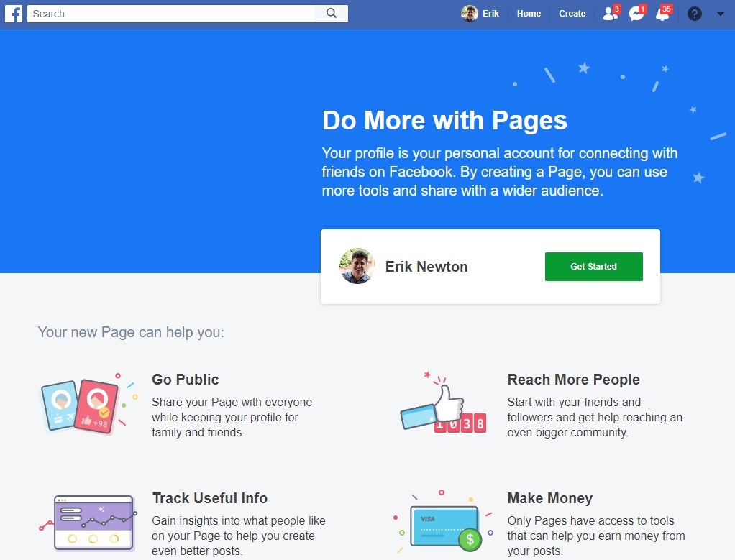The height and width of the screenshot is (560, 735).
Task: Click the Facebook logo icon
Action: pyautogui.click(x=14, y=14)
